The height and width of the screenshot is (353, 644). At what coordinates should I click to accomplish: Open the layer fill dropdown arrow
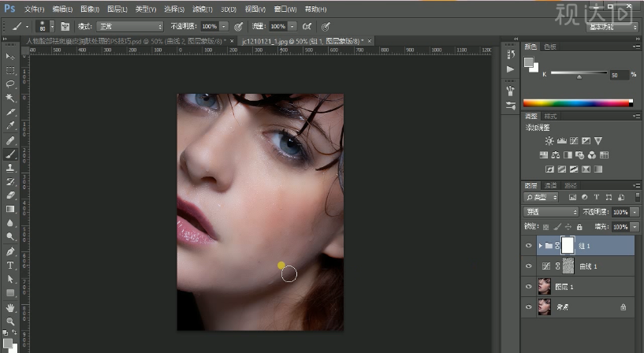(635, 227)
